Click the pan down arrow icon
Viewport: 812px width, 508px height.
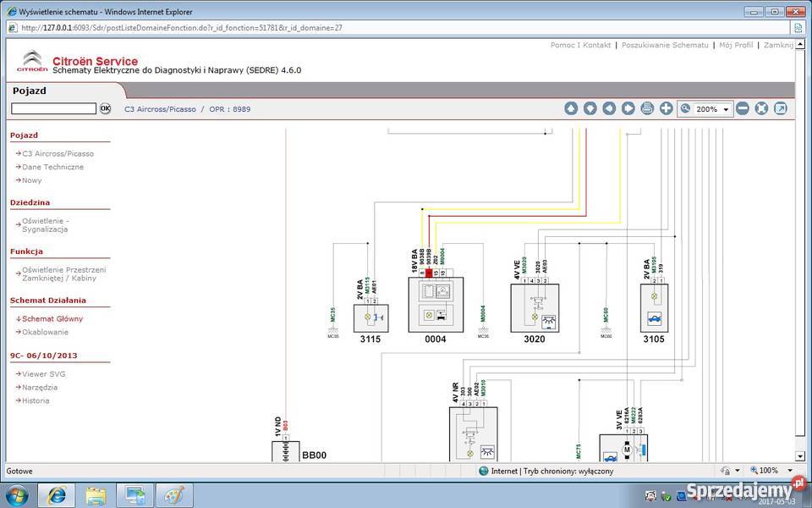(x=590, y=108)
